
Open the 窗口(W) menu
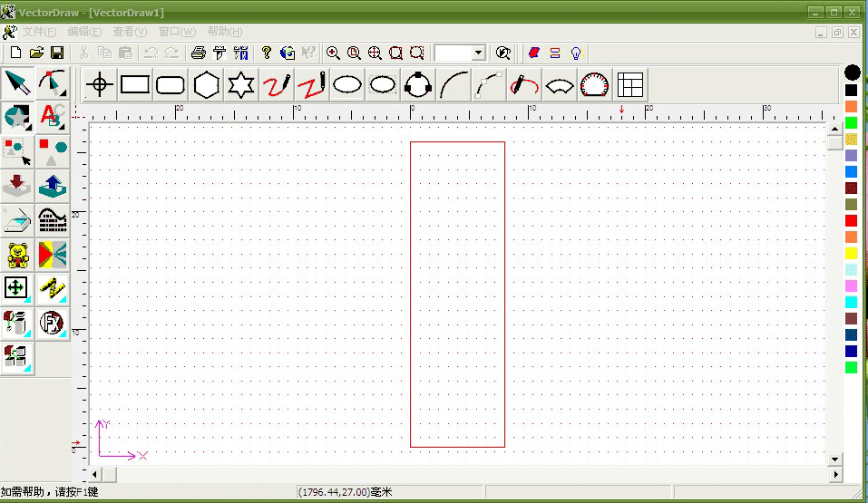pyautogui.click(x=177, y=32)
